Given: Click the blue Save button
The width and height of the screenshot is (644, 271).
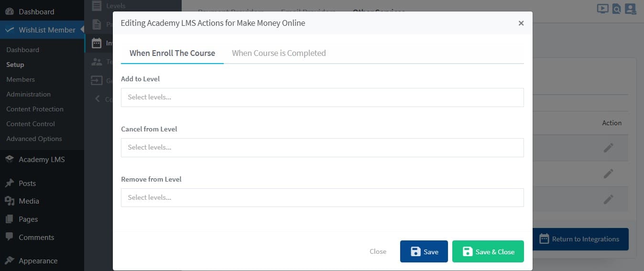Looking at the screenshot, I should click(x=424, y=251).
